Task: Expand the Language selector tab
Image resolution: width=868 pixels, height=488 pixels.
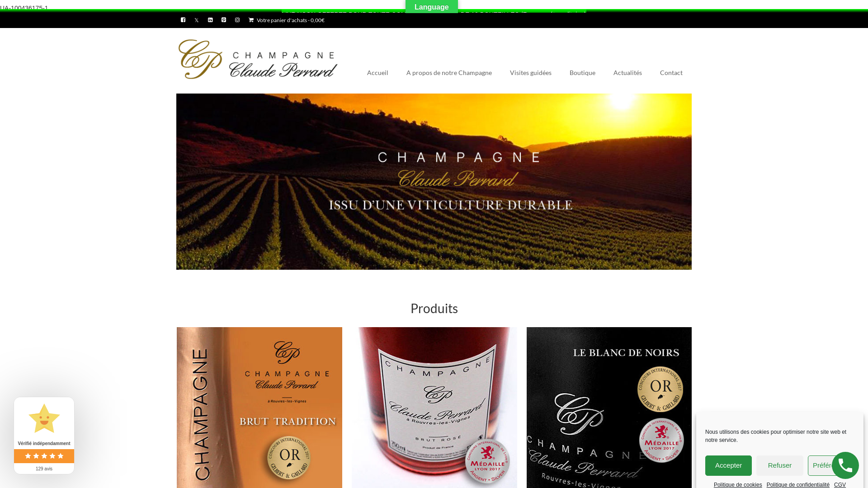Action: pos(432,7)
